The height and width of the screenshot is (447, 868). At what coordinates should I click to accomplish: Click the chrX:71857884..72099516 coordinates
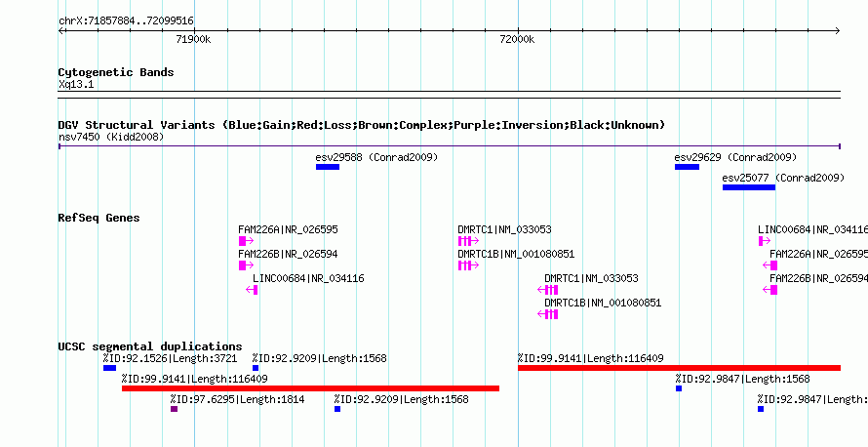pos(126,21)
